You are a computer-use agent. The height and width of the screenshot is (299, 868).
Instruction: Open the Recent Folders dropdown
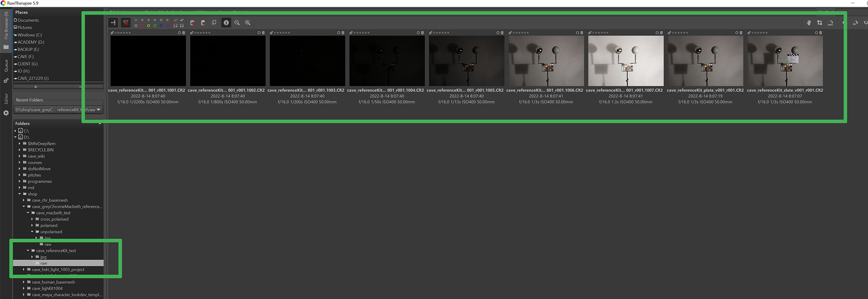(x=58, y=110)
